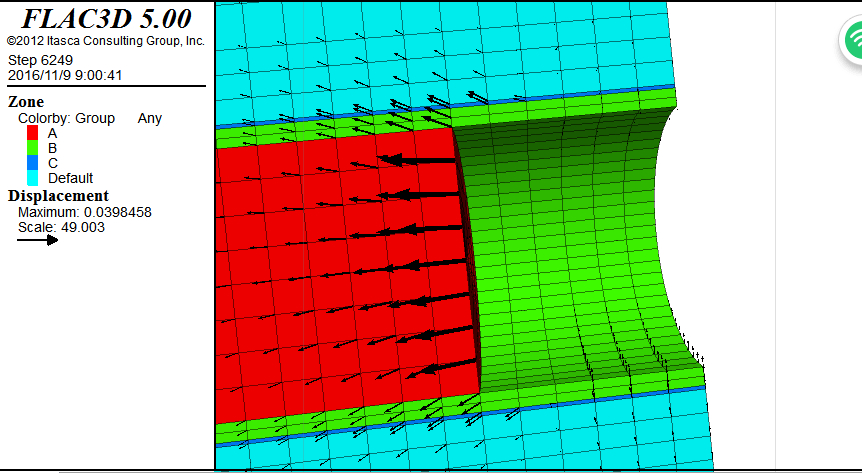Image resolution: width=862 pixels, height=473 pixels.
Task: Click the blue color swatch for group C
Action: pyautogui.click(x=32, y=163)
